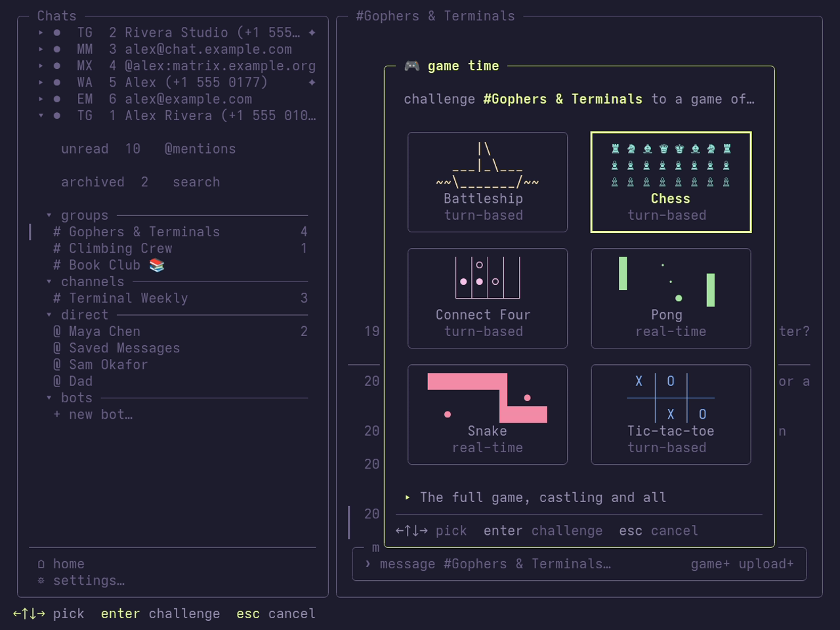Pick the Connect Four board icon
The width and height of the screenshot is (840, 630).
(x=488, y=278)
